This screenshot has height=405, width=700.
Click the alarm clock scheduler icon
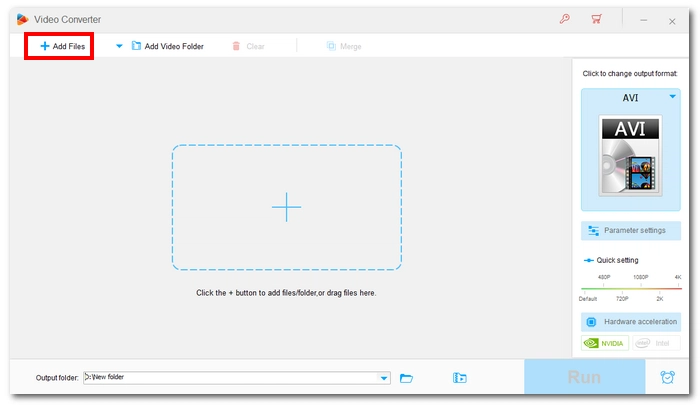(667, 378)
